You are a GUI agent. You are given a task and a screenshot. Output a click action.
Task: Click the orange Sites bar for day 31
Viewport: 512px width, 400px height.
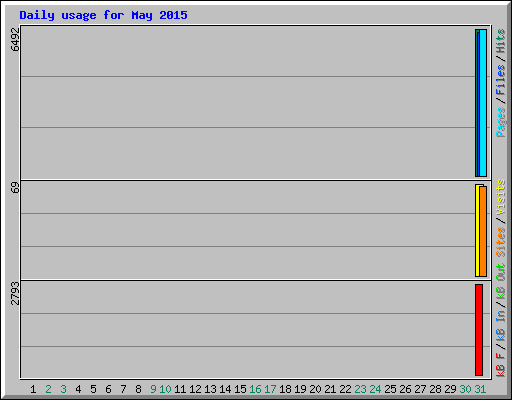click(x=483, y=231)
